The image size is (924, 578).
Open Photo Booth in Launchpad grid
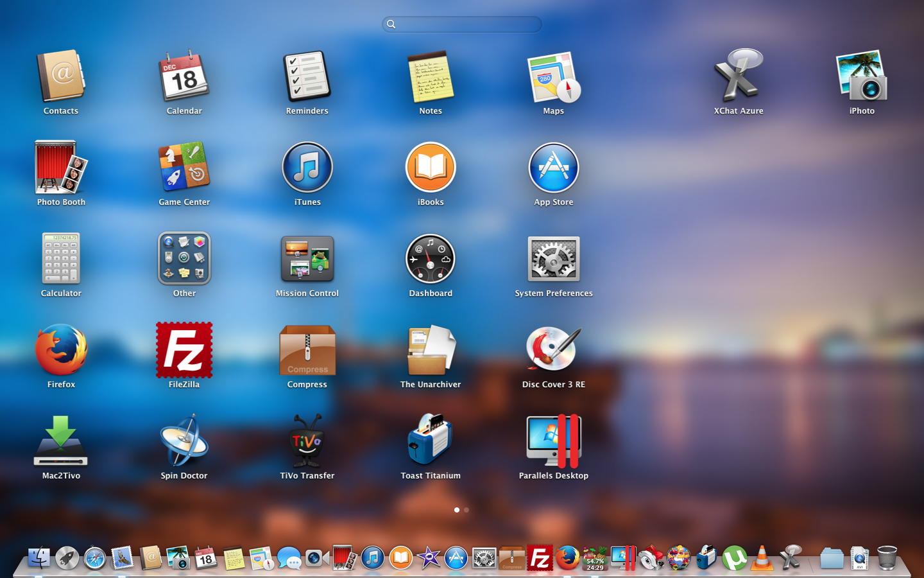pyautogui.click(x=61, y=168)
